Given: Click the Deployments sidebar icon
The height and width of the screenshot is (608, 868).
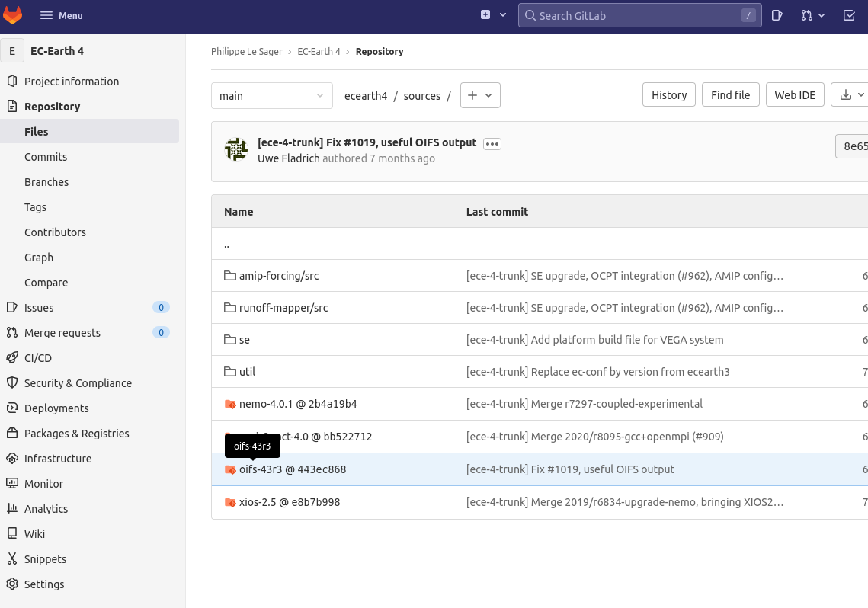Looking at the screenshot, I should 12,408.
